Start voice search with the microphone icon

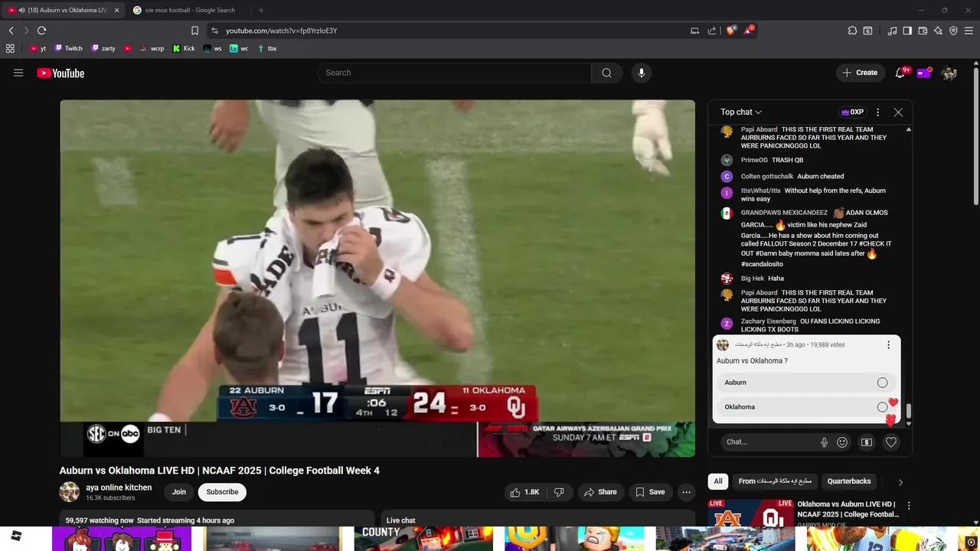click(642, 73)
